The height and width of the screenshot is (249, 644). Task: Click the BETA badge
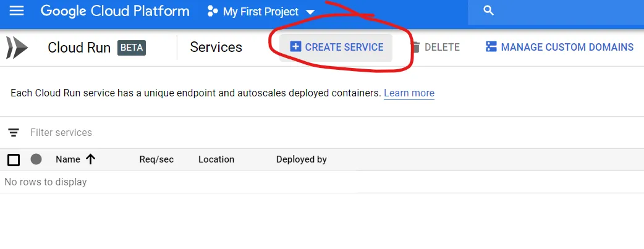[132, 48]
